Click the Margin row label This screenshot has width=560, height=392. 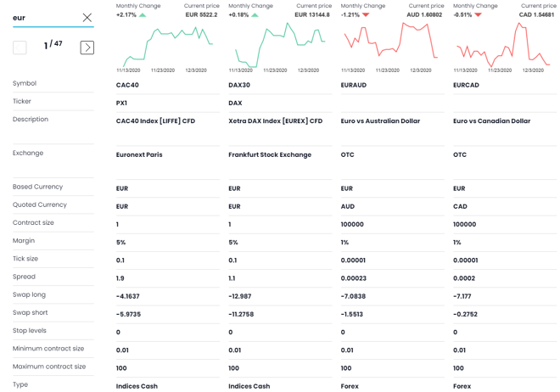pyautogui.click(x=24, y=241)
